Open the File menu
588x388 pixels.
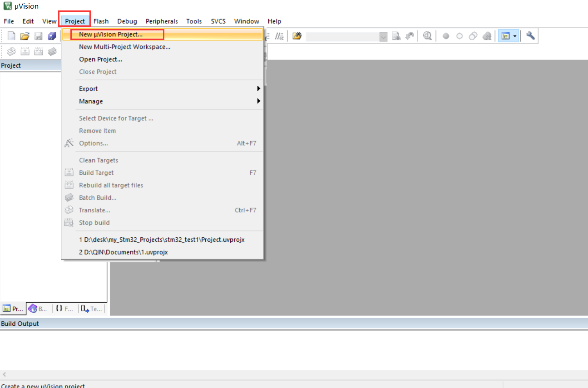(x=9, y=21)
